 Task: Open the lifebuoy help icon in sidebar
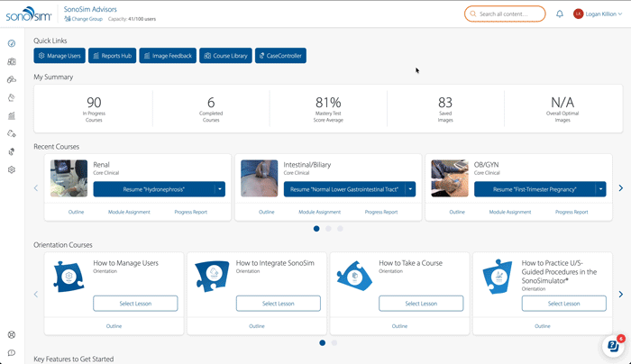12,334
